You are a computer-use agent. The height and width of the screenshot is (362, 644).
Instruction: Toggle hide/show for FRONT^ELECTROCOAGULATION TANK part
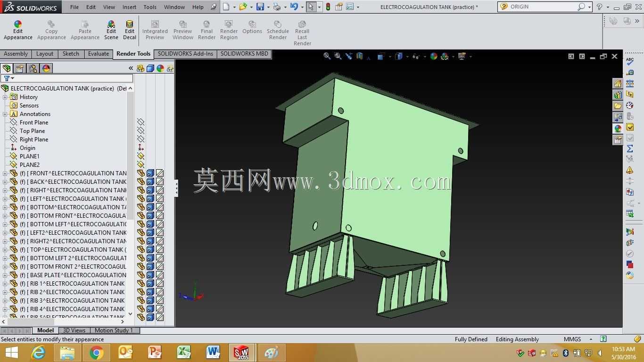140,173
